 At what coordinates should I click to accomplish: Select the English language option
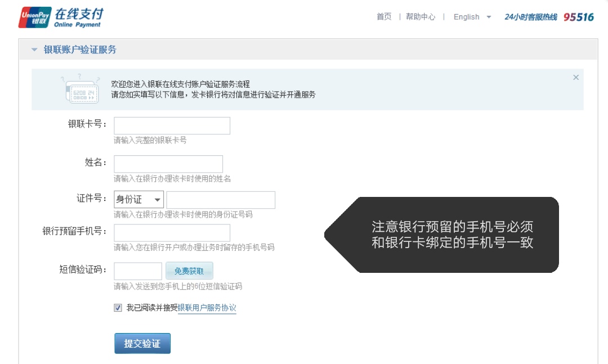click(467, 17)
